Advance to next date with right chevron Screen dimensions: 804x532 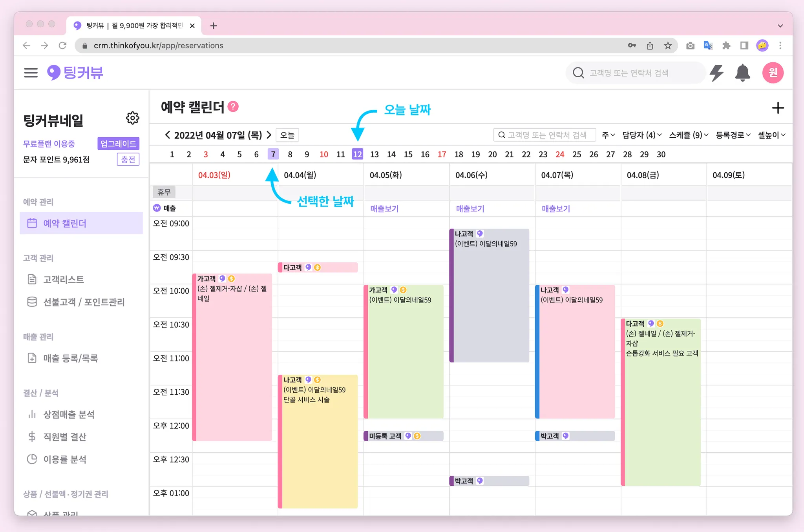tap(269, 135)
